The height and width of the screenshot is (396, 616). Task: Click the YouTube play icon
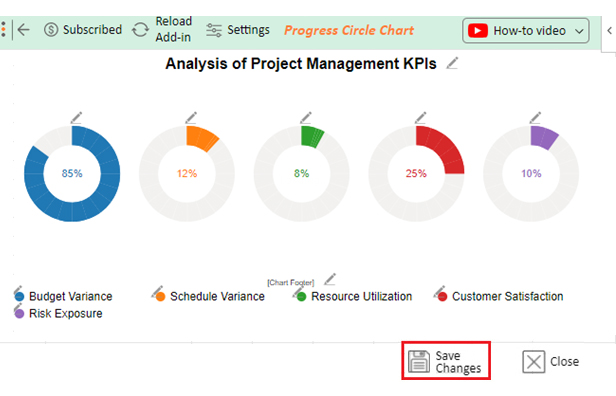tap(478, 31)
